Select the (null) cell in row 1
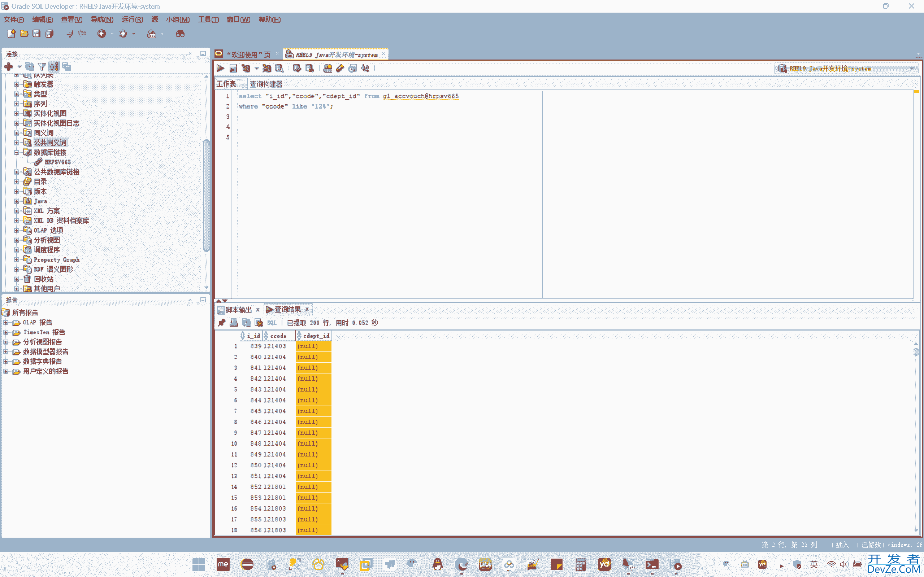 313,346
